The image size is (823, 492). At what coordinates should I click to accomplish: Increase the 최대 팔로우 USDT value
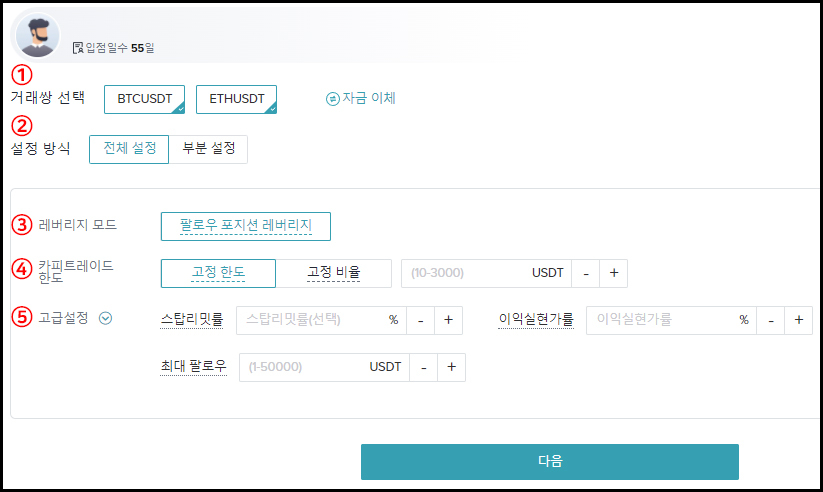pos(451,367)
